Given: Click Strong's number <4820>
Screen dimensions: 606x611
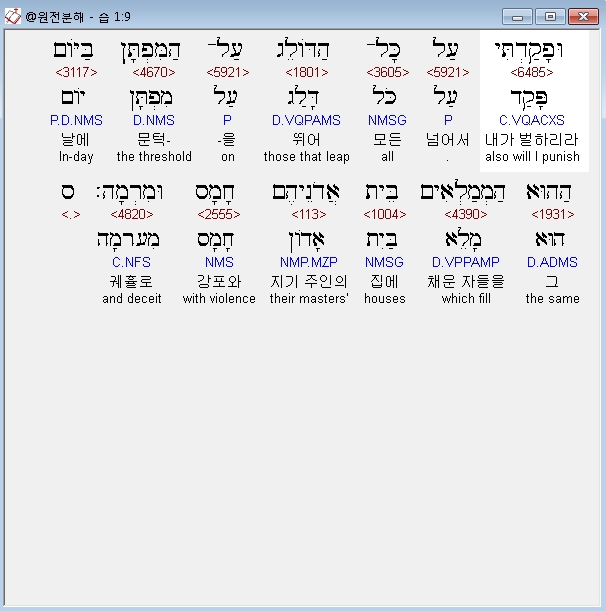Looking at the screenshot, I should click(x=132, y=214).
